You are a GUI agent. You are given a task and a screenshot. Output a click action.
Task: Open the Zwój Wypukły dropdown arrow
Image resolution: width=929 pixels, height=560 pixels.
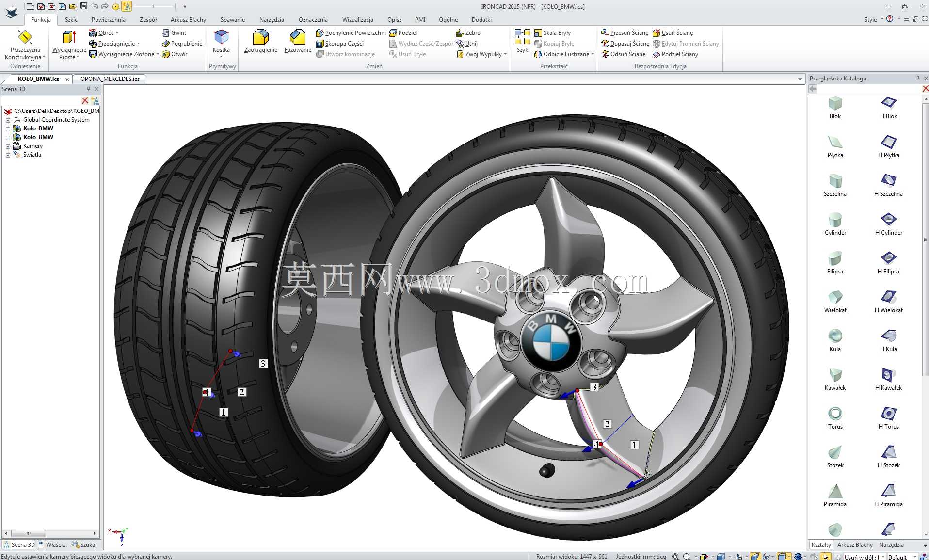pos(505,54)
